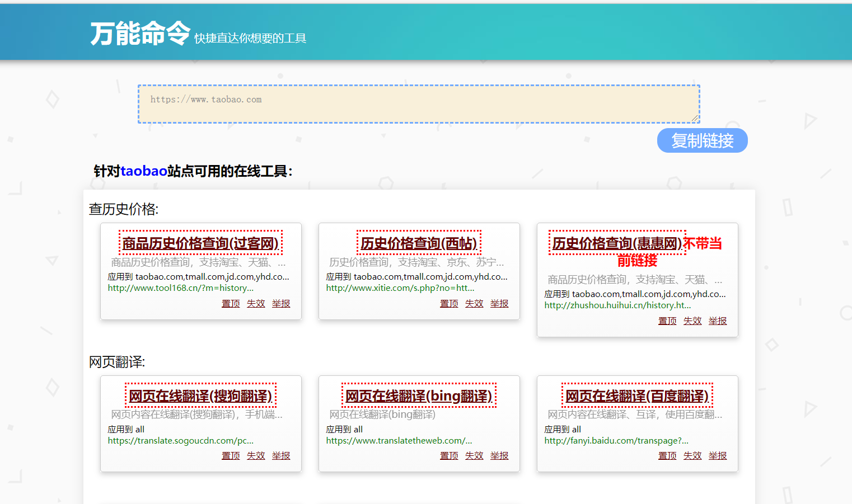Mark 惠惠网 tool as 失效
The width and height of the screenshot is (852, 504).
coord(692,321)
